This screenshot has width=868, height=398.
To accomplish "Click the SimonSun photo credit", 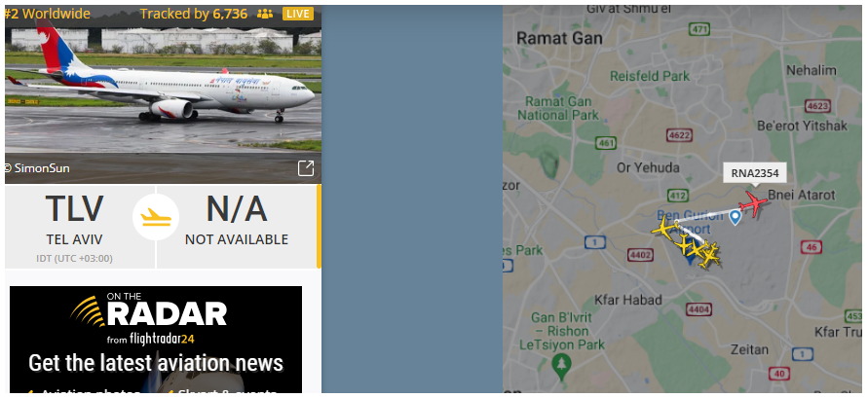I will (37, 168).
